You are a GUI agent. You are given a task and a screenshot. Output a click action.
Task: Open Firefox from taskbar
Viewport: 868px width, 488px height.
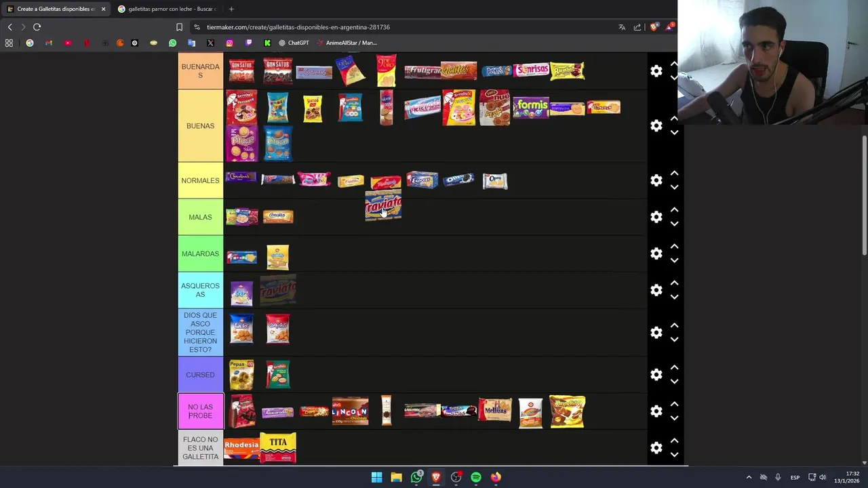pyautogui.click(x=496, y=477)
